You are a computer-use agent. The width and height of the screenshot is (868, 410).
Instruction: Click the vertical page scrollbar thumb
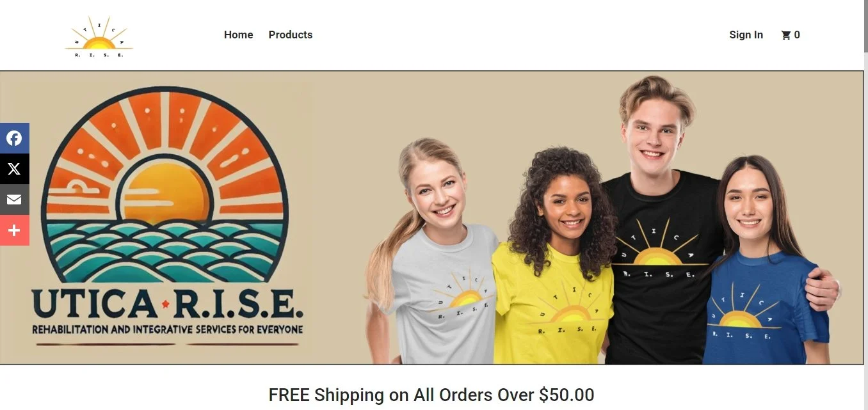[x=865, y=26]
